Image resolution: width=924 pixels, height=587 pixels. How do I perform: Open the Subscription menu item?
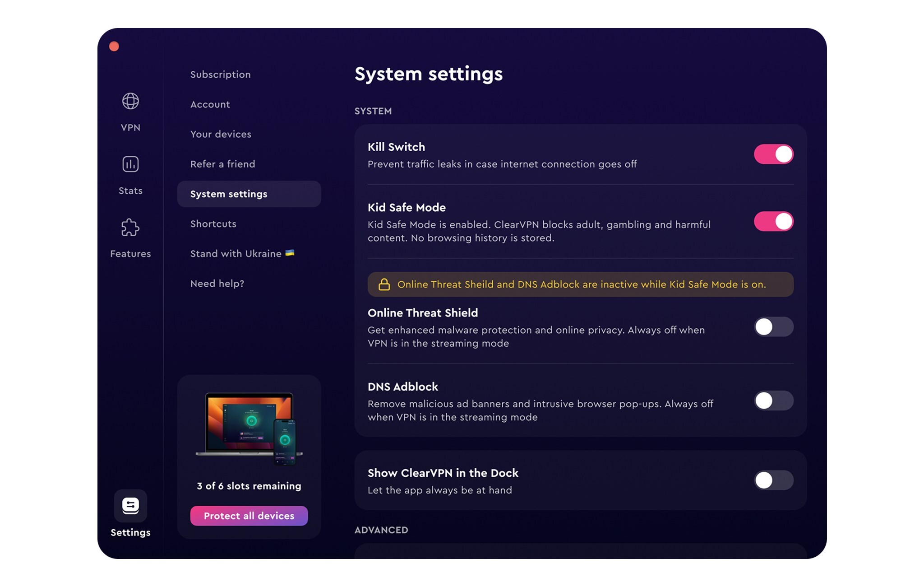click(220, 75)
